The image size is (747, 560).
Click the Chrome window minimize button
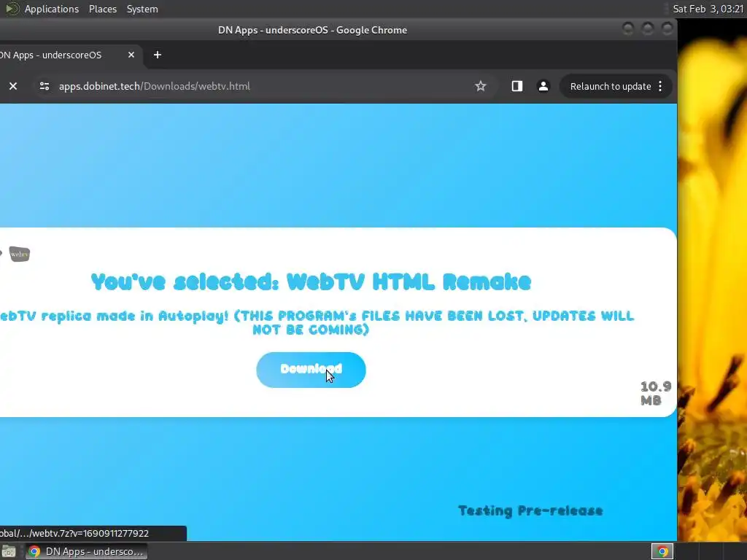pyautogui.click(x=628, y=29)
